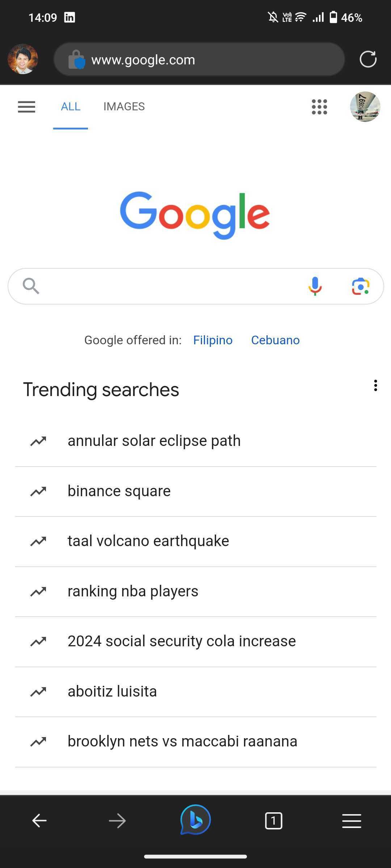
Task: Reload the page with refresh icon
Action: [368, 59]
